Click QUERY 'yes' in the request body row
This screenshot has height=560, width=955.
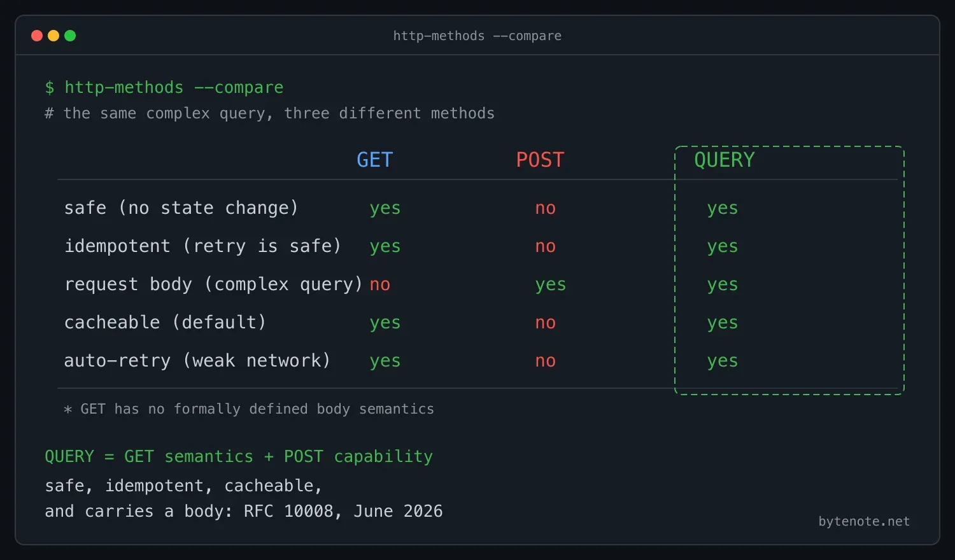723,285
